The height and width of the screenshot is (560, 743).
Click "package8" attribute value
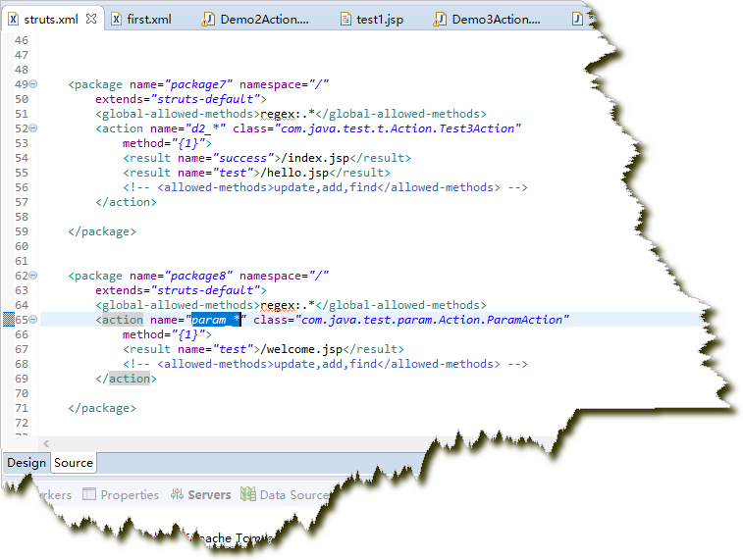[198, 276]
